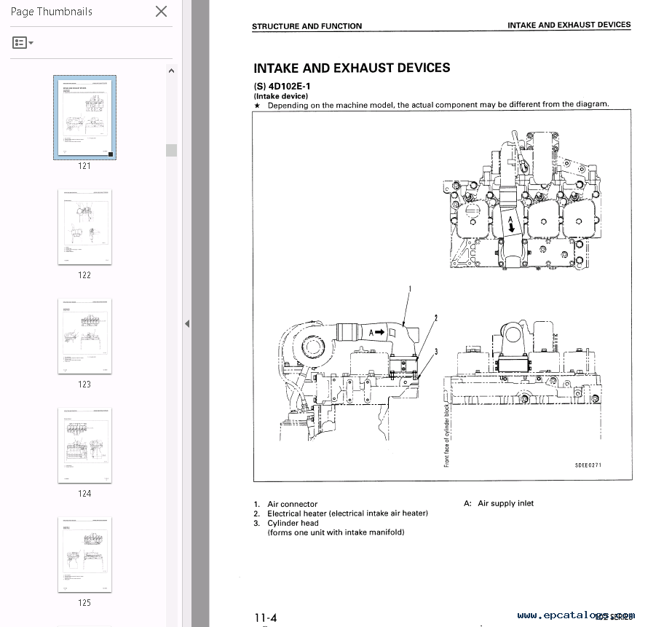Click the scrollbar up arrow above thumbnails
Screen dimensions: 672x627
171,70
